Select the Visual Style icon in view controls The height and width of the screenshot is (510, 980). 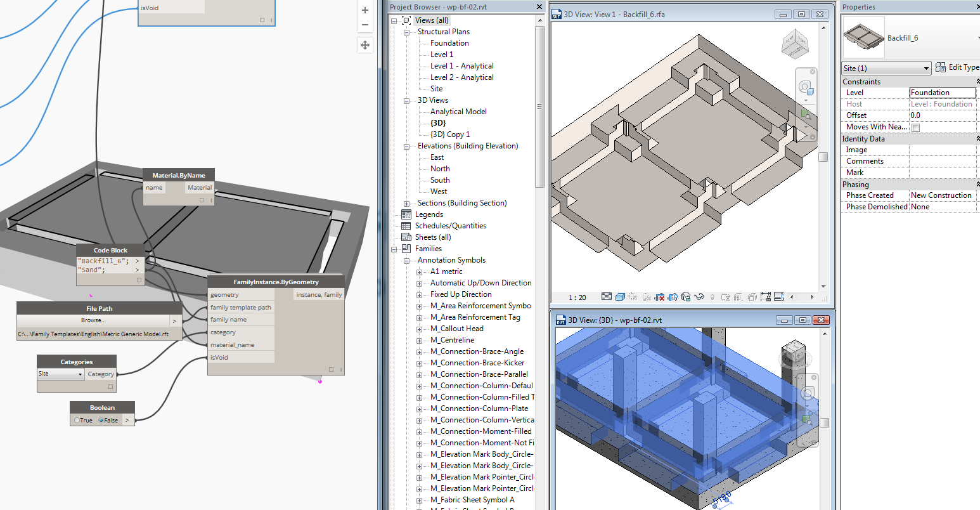coord(621,297)
